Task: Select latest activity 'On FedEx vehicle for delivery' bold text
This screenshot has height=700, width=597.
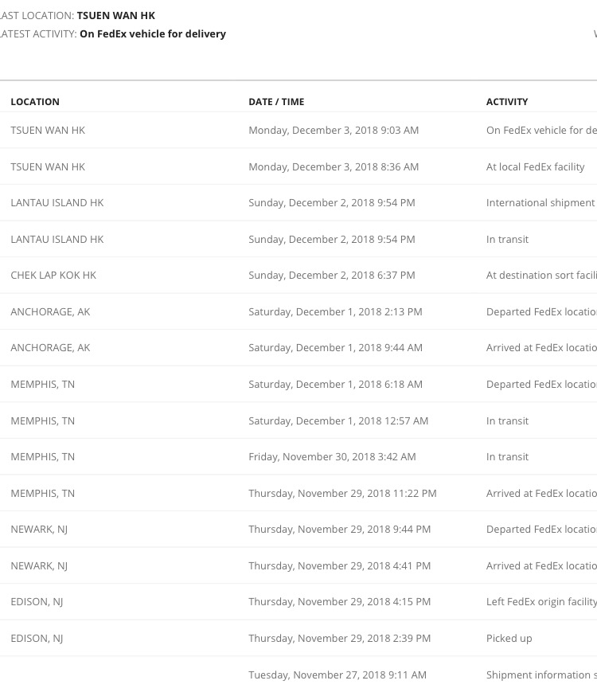Action: (x=153, y=34)
